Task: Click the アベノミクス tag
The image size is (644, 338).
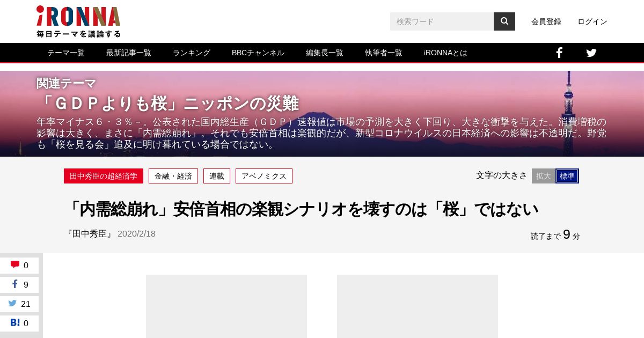Action: pos(264,176)
